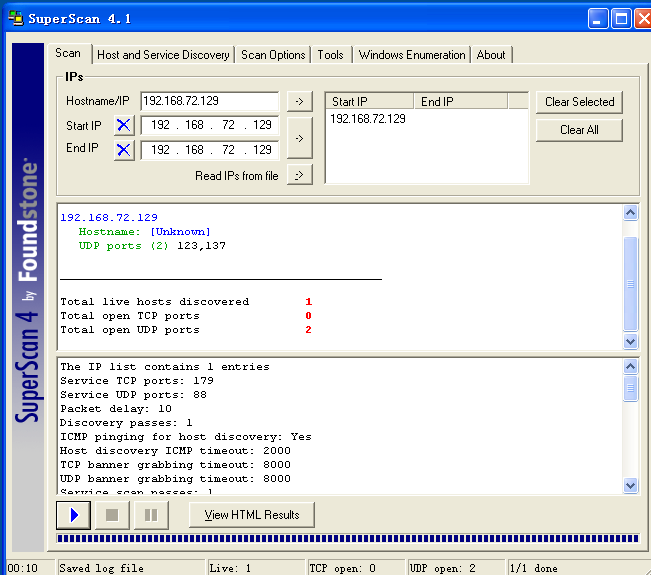Screen dimensions: 651x575
Task: Click the log line Discovery passes: 1
Action: [x=126, y=423]
